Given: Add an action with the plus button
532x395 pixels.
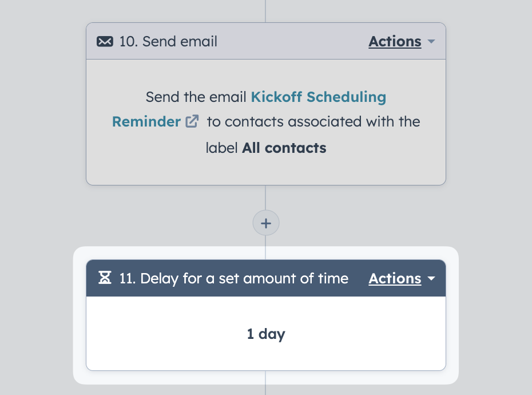Looking at the screenshot, I should point(266,223).
